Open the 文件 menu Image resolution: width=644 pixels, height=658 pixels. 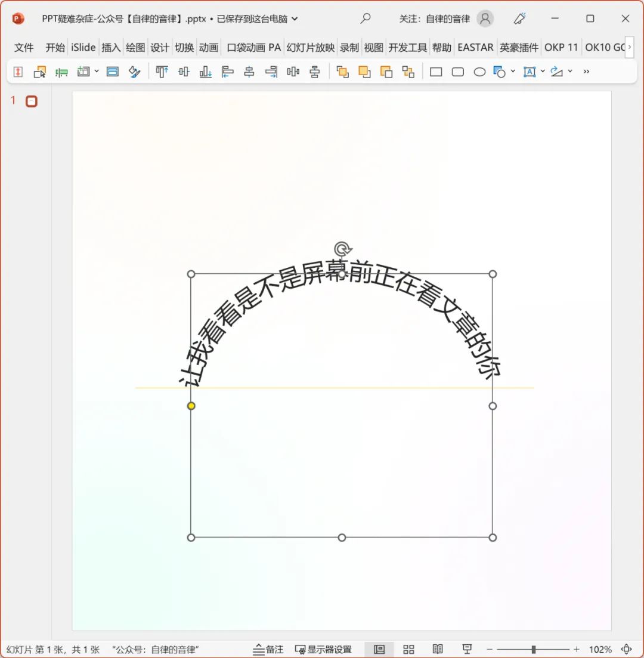(x=24, y=47)
